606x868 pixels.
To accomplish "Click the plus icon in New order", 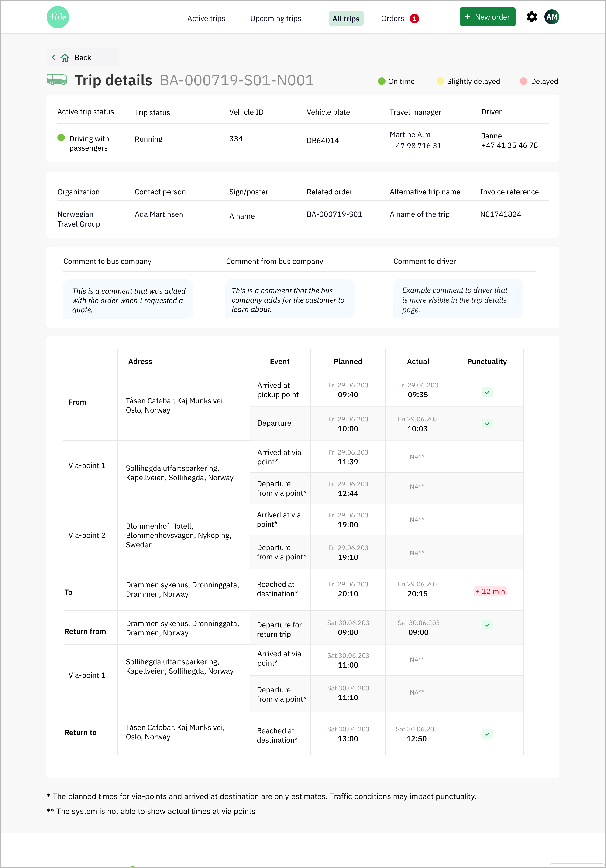I will [x=467, y=17].
